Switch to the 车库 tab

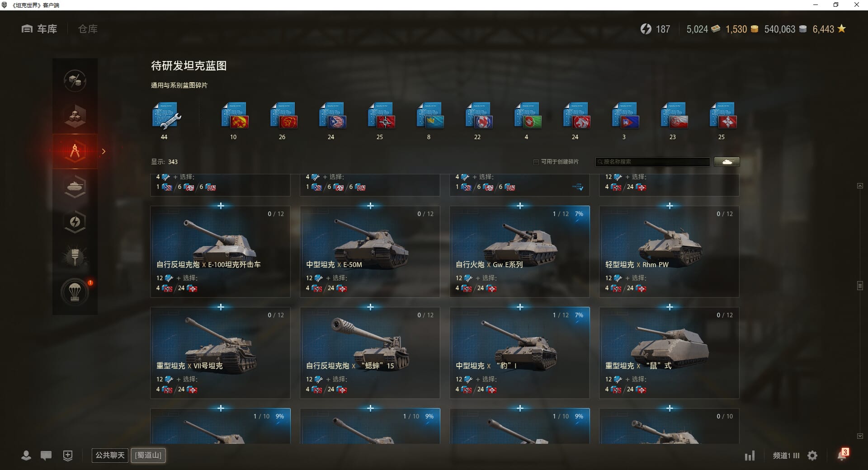click(39, 29)
